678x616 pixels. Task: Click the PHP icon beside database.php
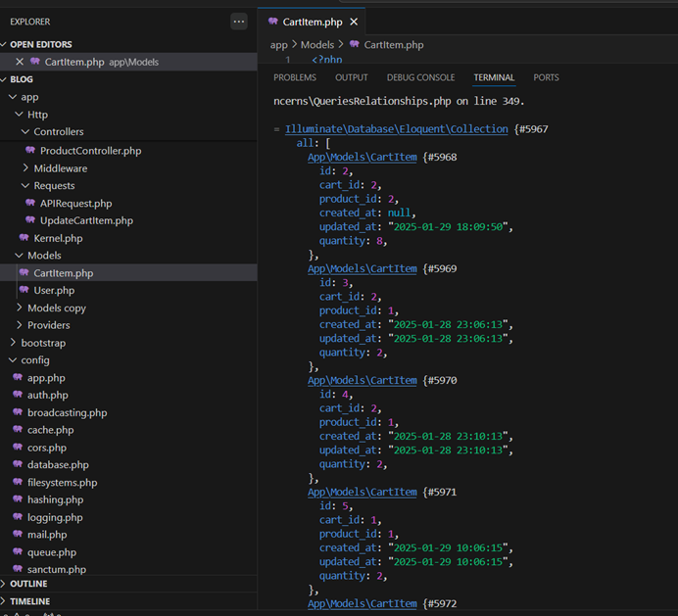(x=18, y=465)
